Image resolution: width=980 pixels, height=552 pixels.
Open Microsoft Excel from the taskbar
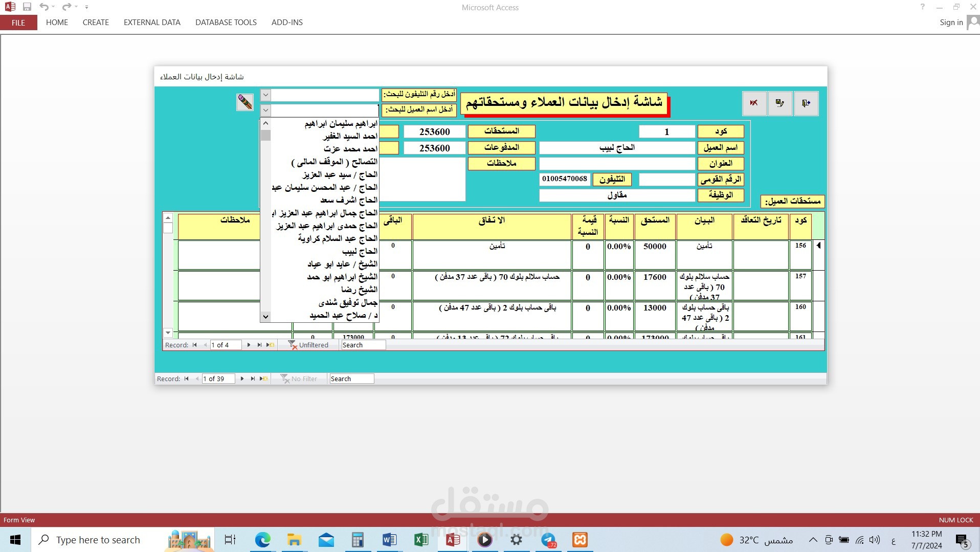click(421, 540)
